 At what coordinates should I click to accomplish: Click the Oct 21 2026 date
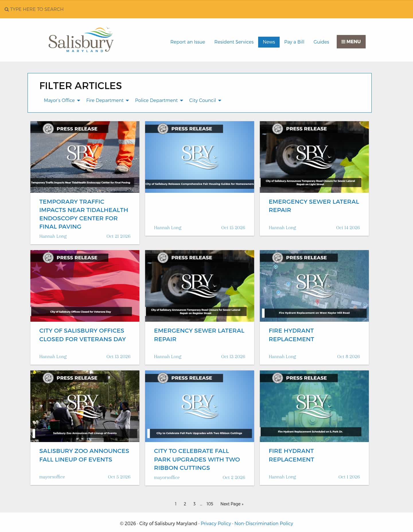point(118,236)
